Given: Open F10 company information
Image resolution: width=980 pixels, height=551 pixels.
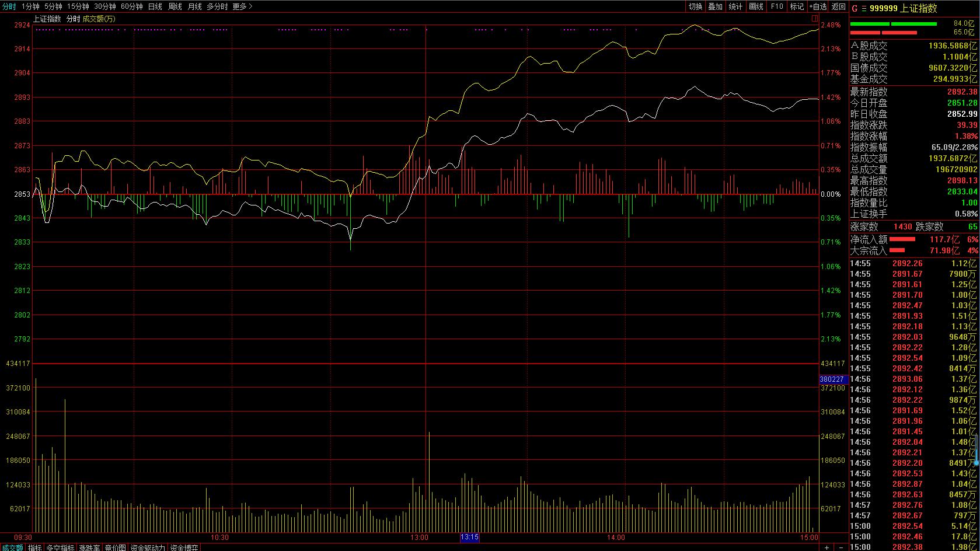Looking at the screenshot, I should (x=777, y=6).
